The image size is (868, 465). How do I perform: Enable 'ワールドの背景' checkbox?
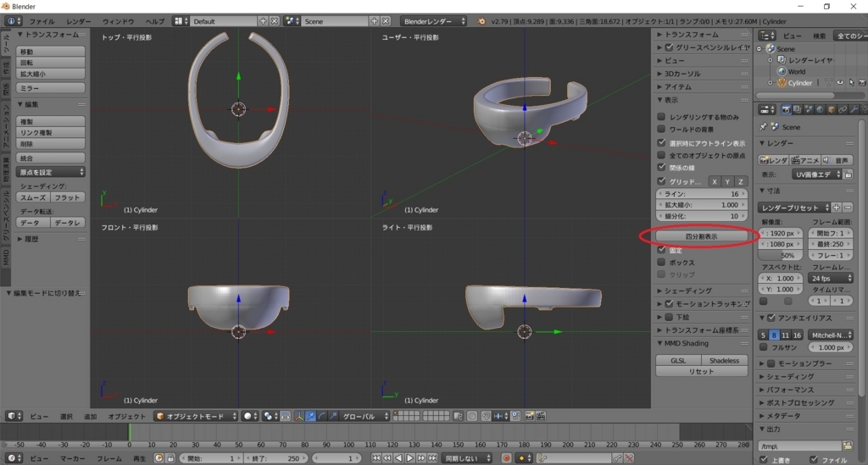pyautogui.click(x=661, y=129)
